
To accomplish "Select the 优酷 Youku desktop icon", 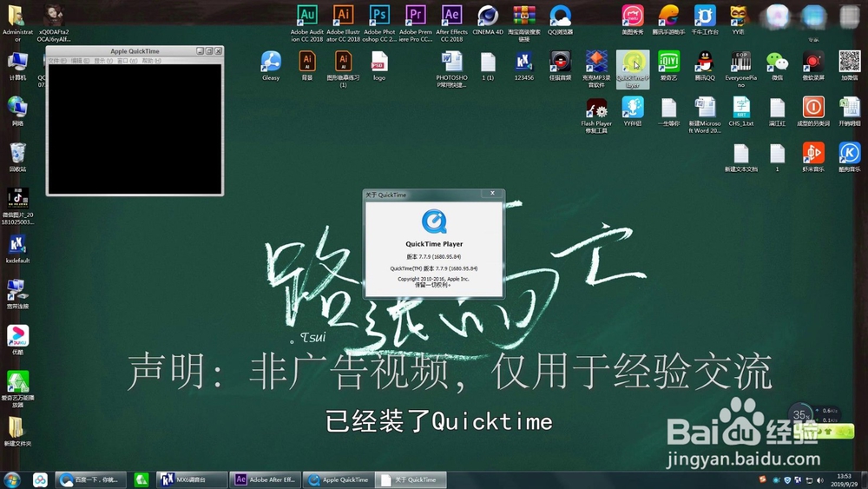I will click(x=17, y=340).
